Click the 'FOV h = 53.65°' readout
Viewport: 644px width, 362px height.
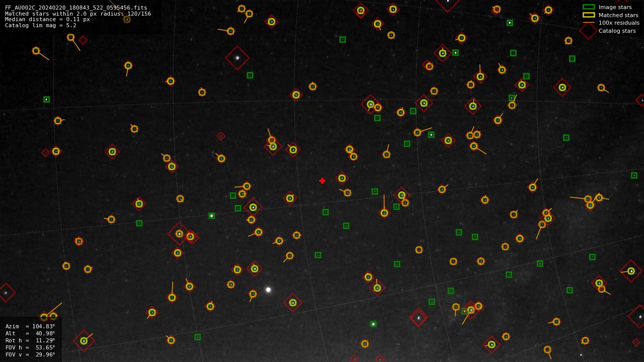tap(30, 347)
